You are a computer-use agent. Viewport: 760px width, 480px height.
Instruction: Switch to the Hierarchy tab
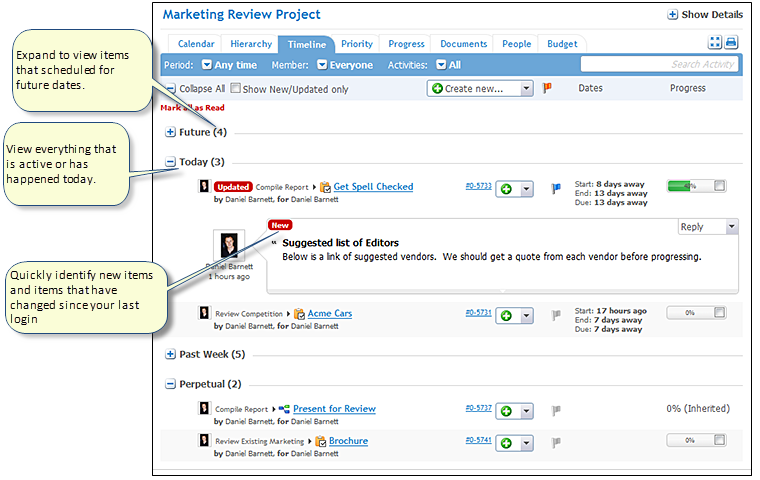pos(251,44)
